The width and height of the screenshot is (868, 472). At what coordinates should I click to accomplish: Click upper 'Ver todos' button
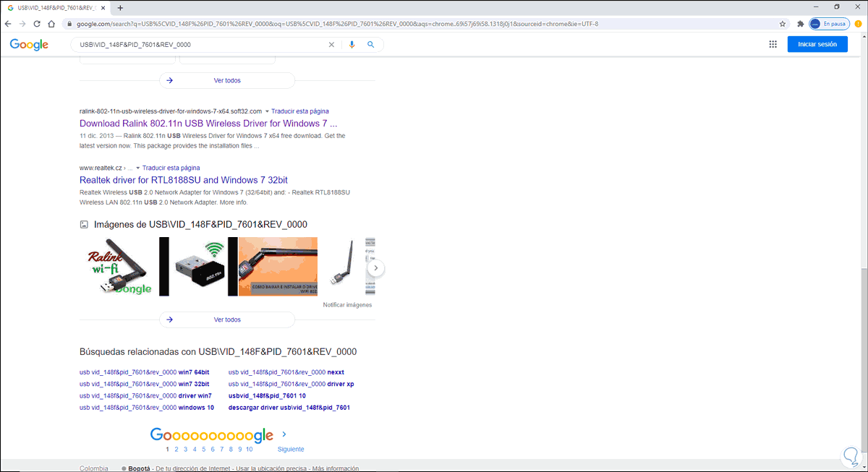[x=227, y=80]
